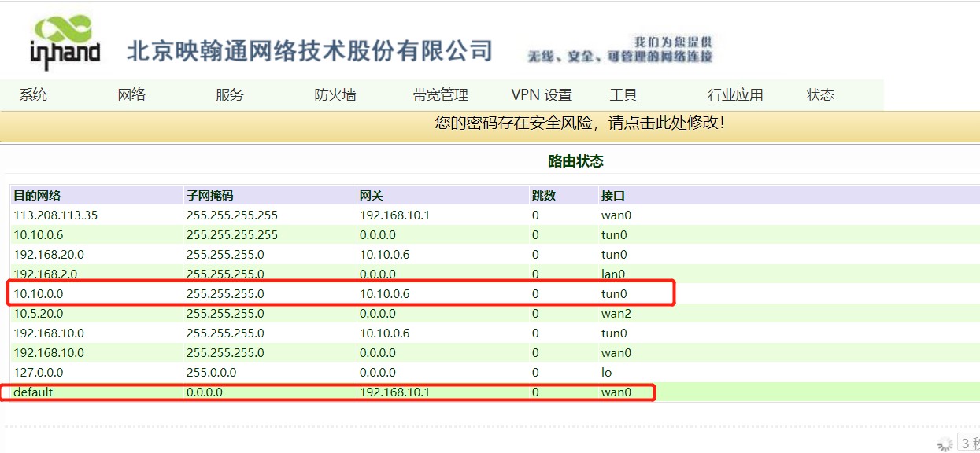Click the 接口 column header

[x=612, y=195]
